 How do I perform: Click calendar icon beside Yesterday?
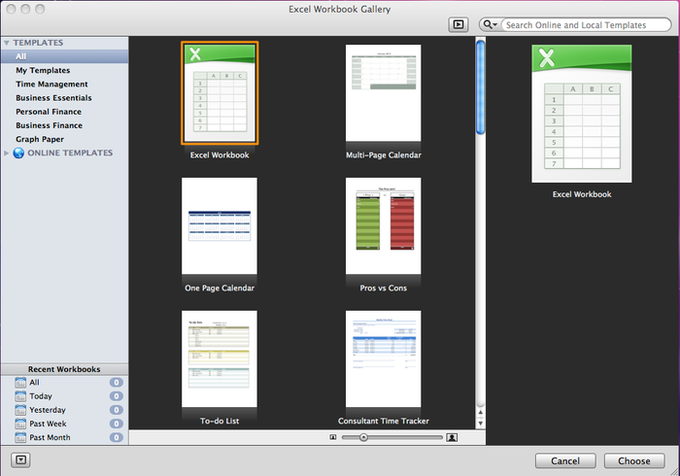pyautogui.click(x=20, y=410)
